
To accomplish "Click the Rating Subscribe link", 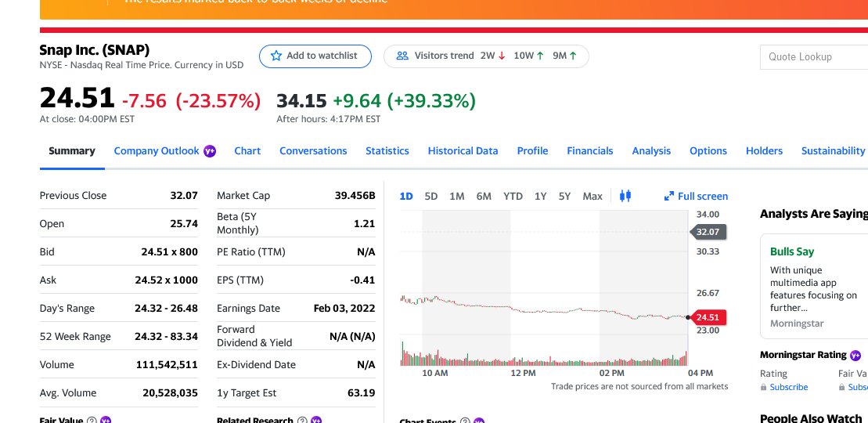I will pos(789,388).
